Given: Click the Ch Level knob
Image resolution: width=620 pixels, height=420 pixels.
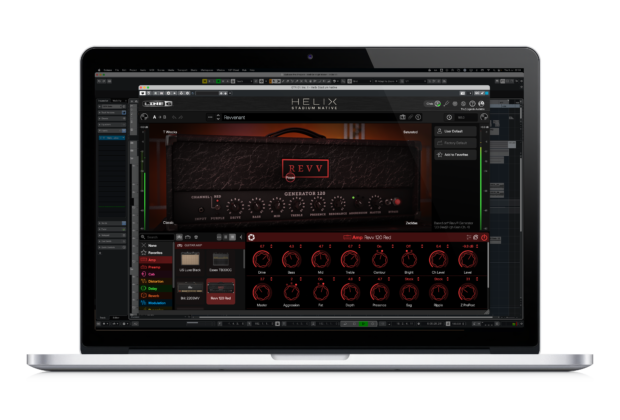Looking at the screenshot, I should click(438, 260).
